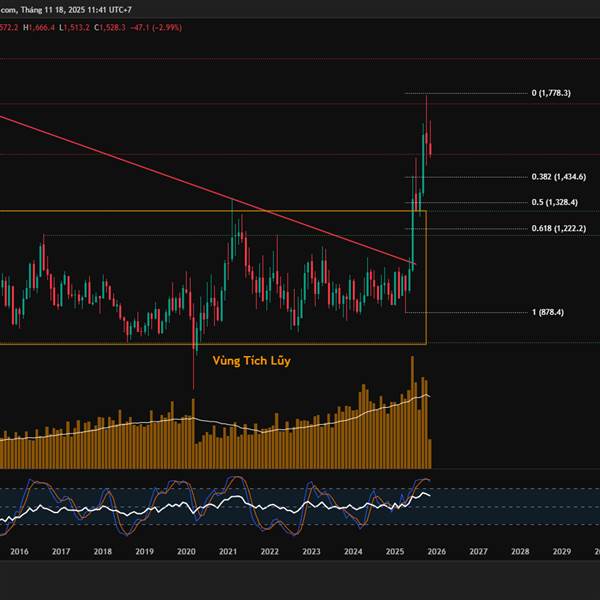The height and width of the screenshot is (600, 600).
Task: Click the change value −47.1 (−2.99%)
Action: point(156,28)
